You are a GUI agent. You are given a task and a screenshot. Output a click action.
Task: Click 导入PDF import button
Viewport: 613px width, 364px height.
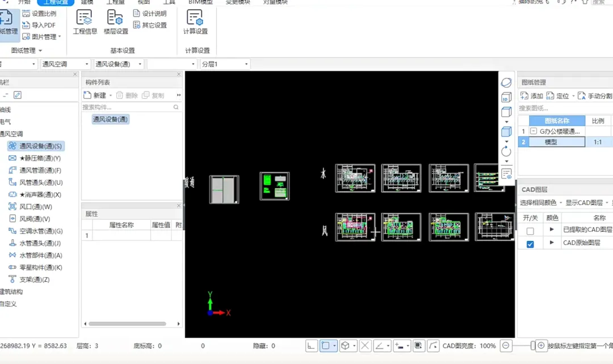[39, 25]
